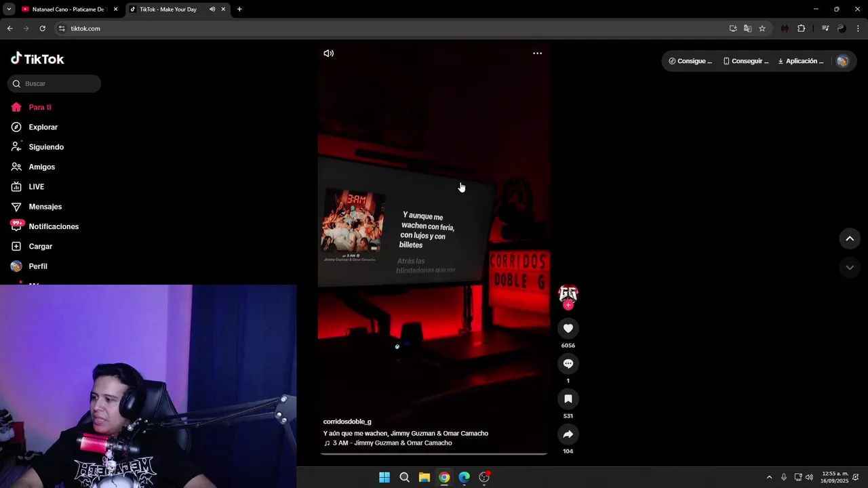Image resolution: width=868 pixels, height=488 pixels.
Task: Select the TikTok - Make Your Day tab
Action: [x=168, y=9]
